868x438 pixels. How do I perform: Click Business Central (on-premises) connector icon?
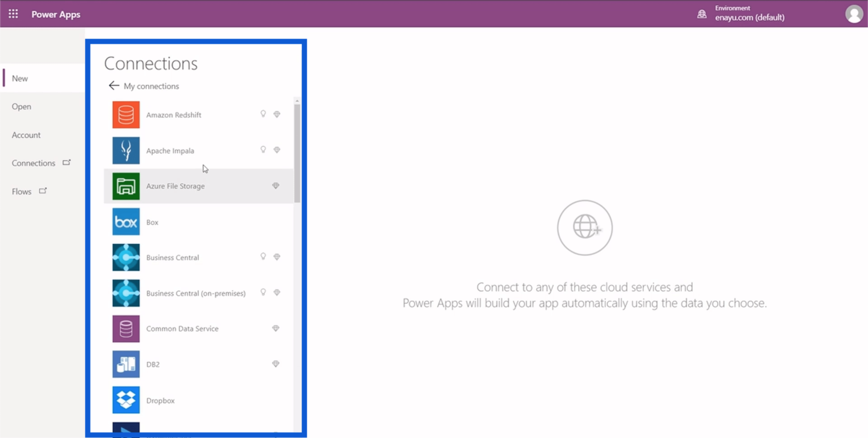(x=126, y=293)
